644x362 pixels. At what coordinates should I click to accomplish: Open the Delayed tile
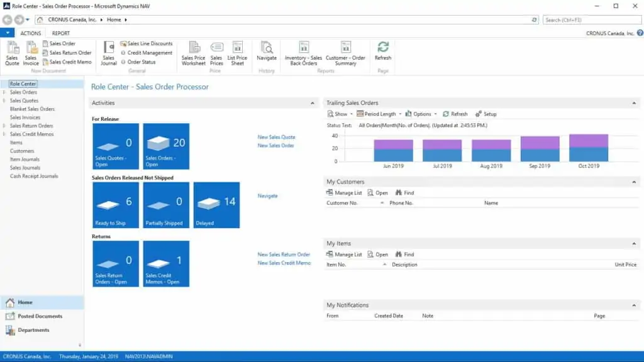click(x=216, y=205)
